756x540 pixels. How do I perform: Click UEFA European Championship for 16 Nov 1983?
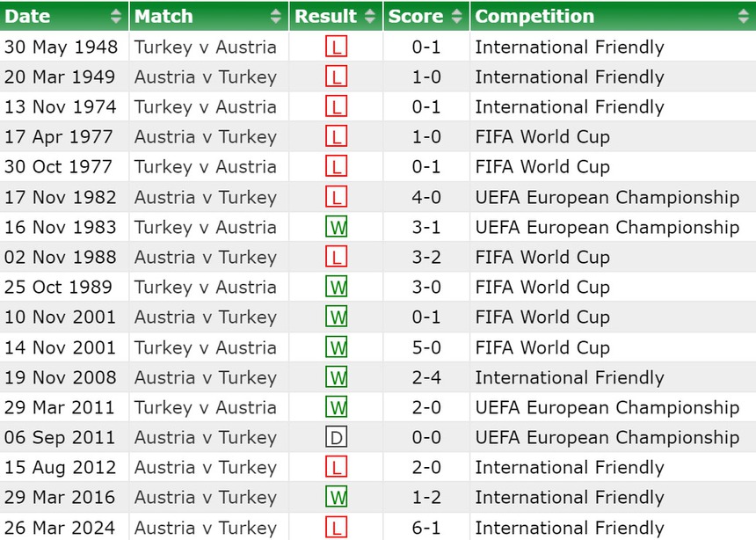[x=607, y=227]
